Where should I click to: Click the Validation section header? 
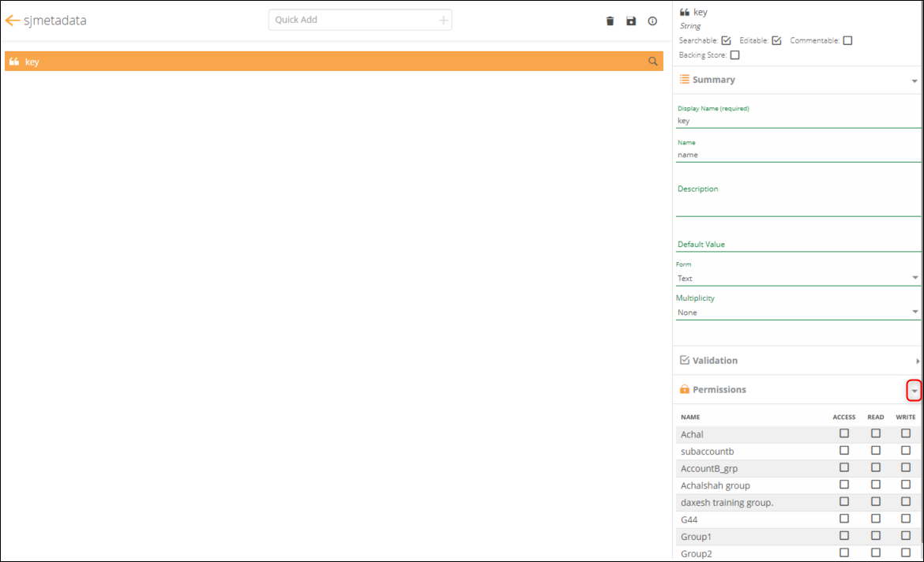798,361
